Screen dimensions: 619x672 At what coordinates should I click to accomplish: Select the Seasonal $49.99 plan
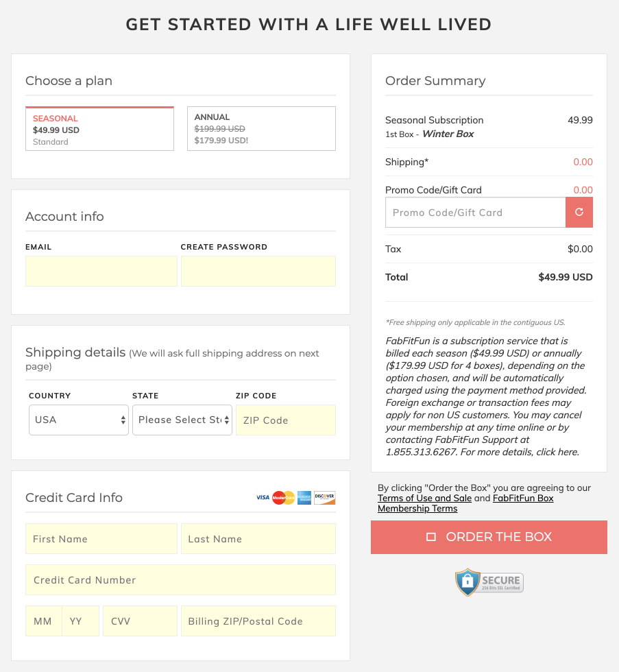99,128
